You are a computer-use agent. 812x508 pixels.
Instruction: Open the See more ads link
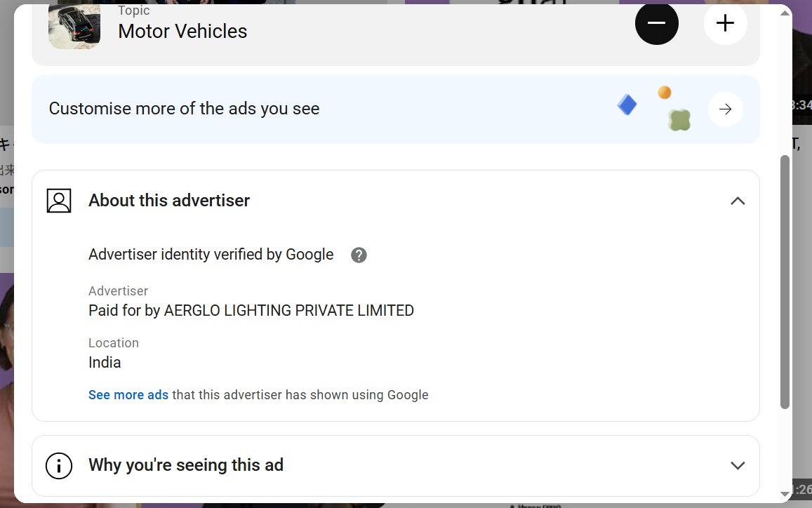click(x=128, y=394)
